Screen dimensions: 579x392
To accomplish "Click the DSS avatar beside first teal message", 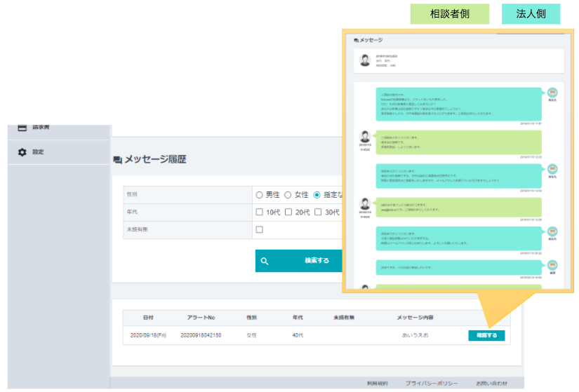I will tap(552, 93).
